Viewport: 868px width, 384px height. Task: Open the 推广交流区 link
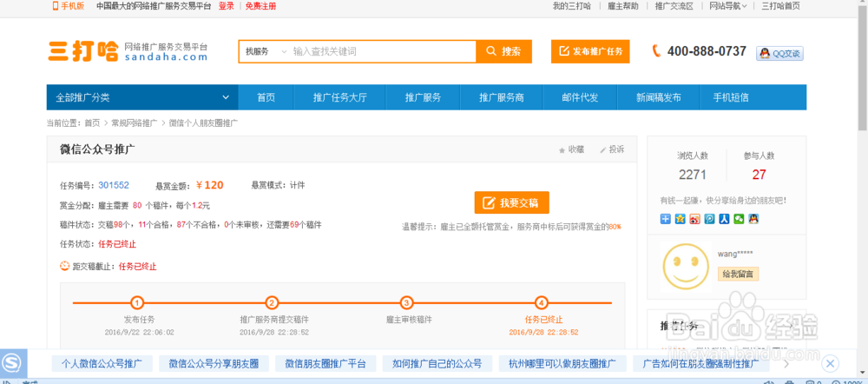click(674, 6)
